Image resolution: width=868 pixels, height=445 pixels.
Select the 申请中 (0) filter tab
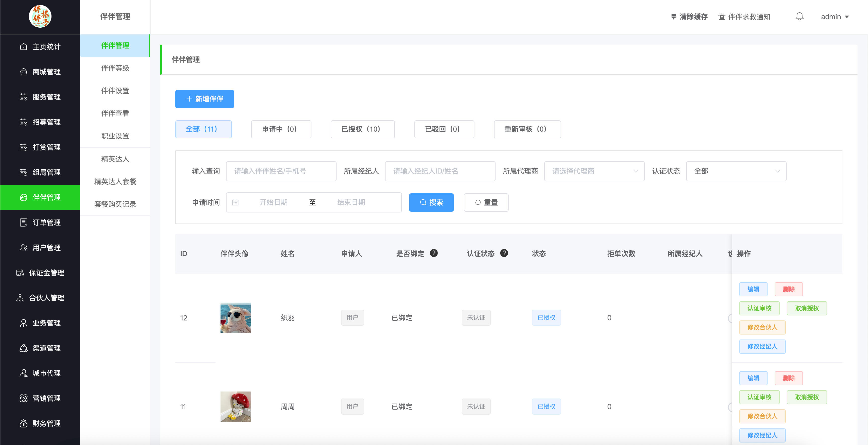tap(281, 129)
